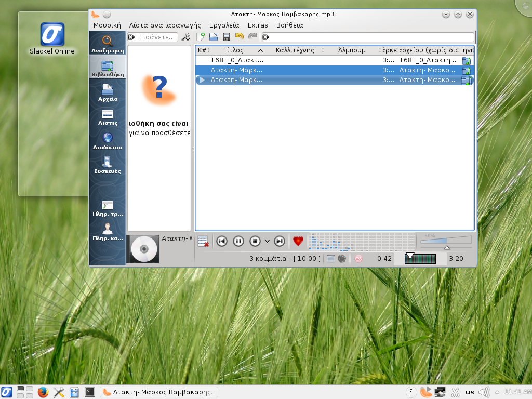Screen dimensions: 532x399
Task: Open the volume speaker tray icon
Action: tap(484, 392)
